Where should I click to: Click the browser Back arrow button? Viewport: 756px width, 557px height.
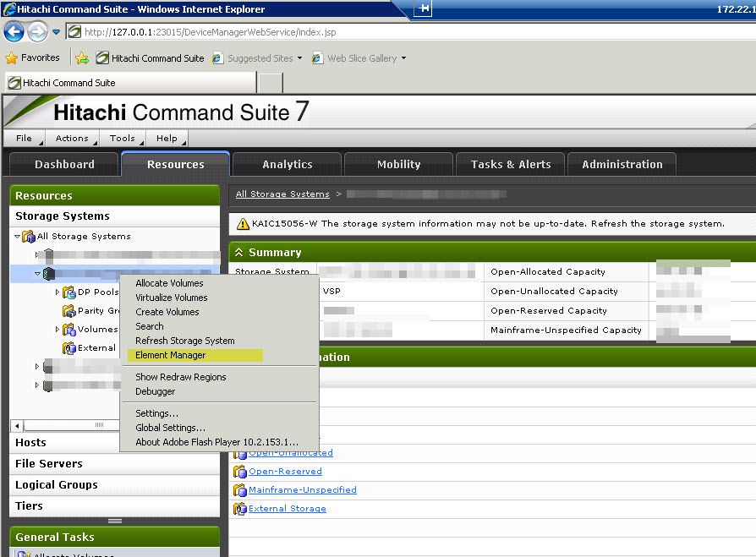point(14,32)
